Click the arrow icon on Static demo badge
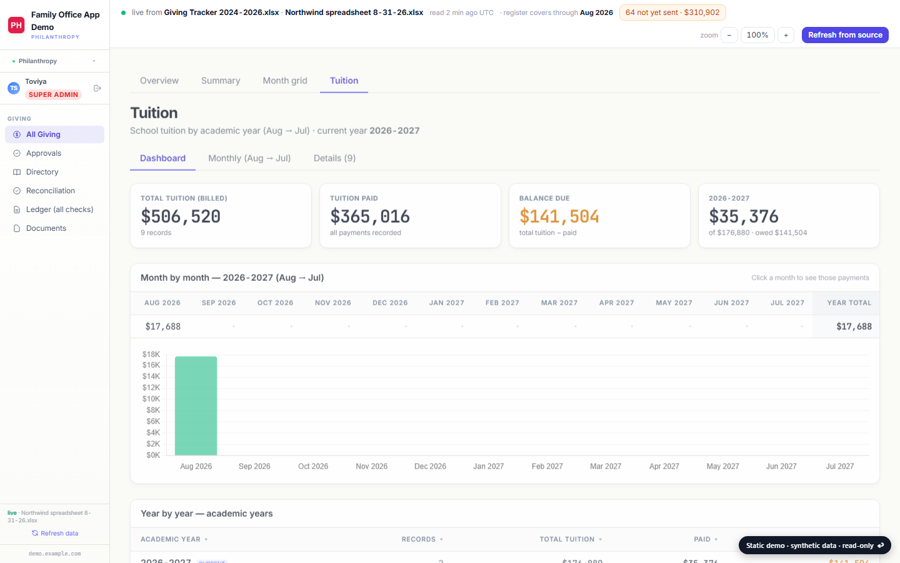This screenshot has height=563, width=900. pos(880,545)
